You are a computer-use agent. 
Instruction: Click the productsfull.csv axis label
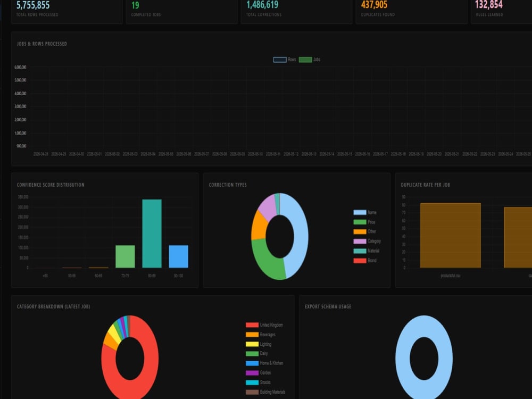(x=450, y=276)
